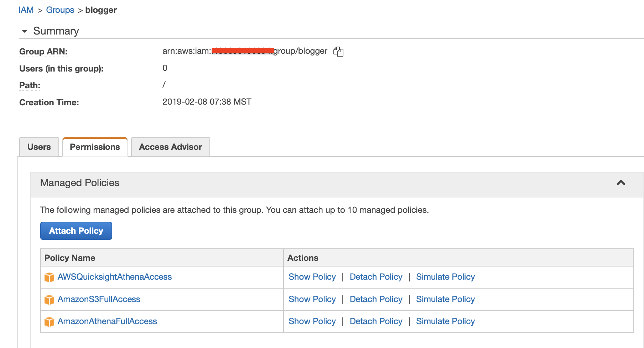Click the AmazonS3FullAccess policy box icon
Screen dimensions: 644x348
coord(49,300)
